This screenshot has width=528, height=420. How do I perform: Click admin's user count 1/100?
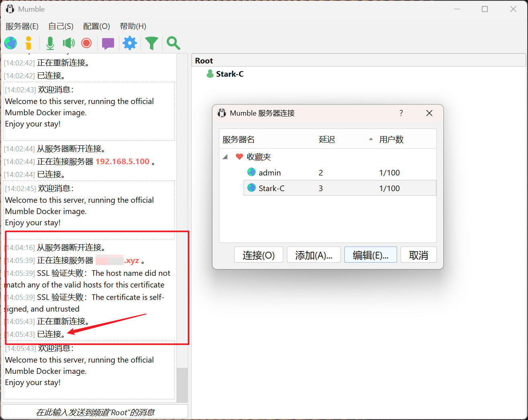click(x=389, y=173)
